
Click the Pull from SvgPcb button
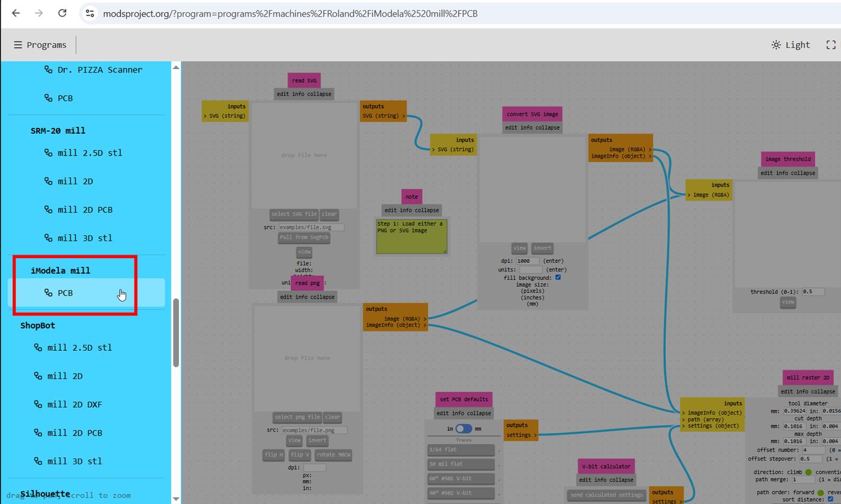click(304, 237)
